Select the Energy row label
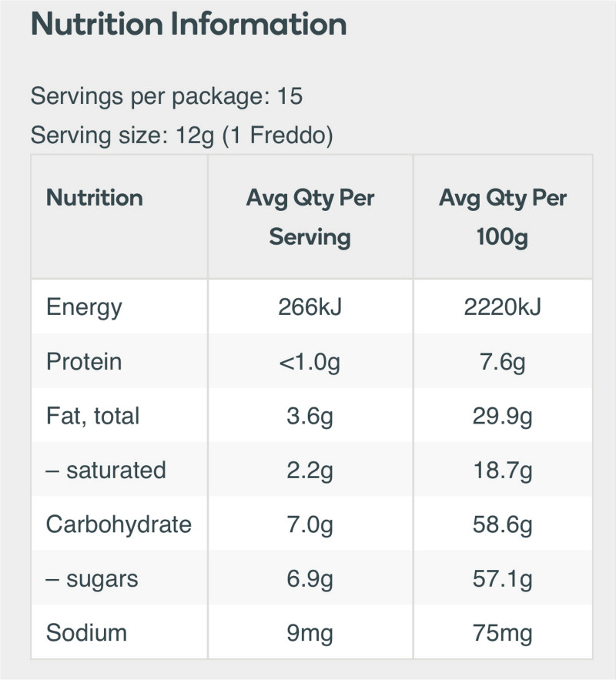The width and height of the screenshot is (616, 680). (84, 307)
